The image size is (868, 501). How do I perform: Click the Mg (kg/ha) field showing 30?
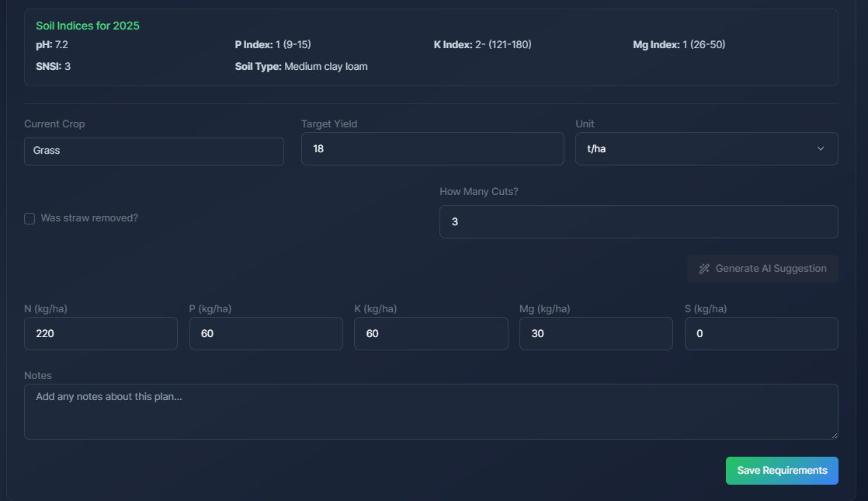595,334
